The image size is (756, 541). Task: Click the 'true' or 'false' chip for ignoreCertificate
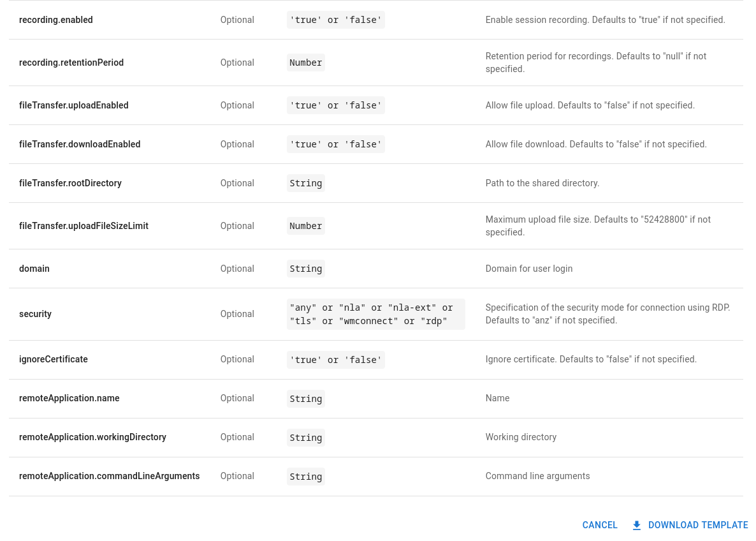(336, 360)
